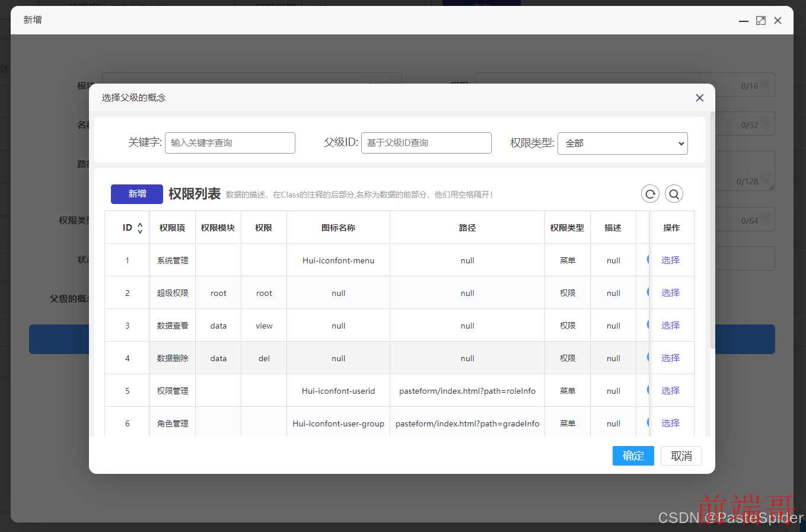Click the 路径 column header

pos(467,228)
